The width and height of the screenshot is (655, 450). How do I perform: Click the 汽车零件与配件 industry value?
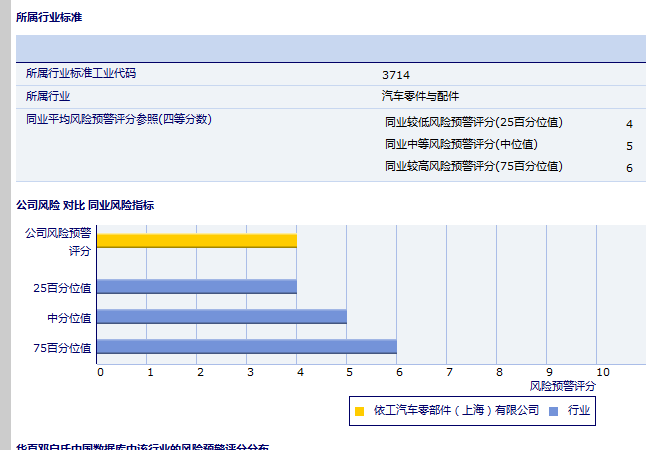click(x=420, y=96)
